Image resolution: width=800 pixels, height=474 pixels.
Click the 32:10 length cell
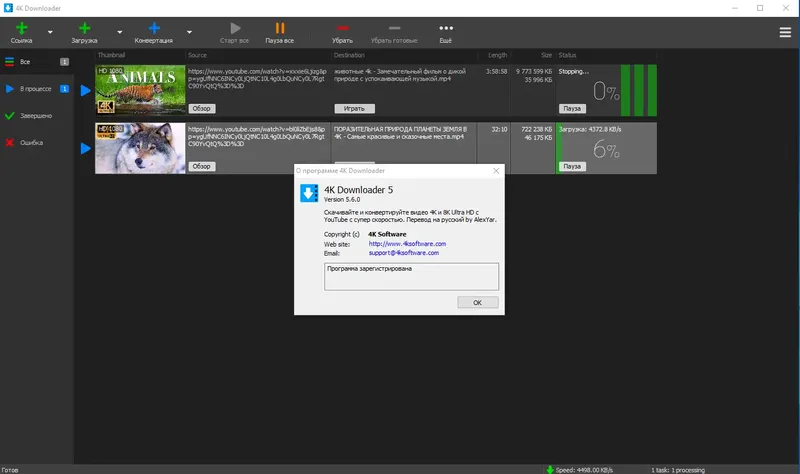(499, 130)
